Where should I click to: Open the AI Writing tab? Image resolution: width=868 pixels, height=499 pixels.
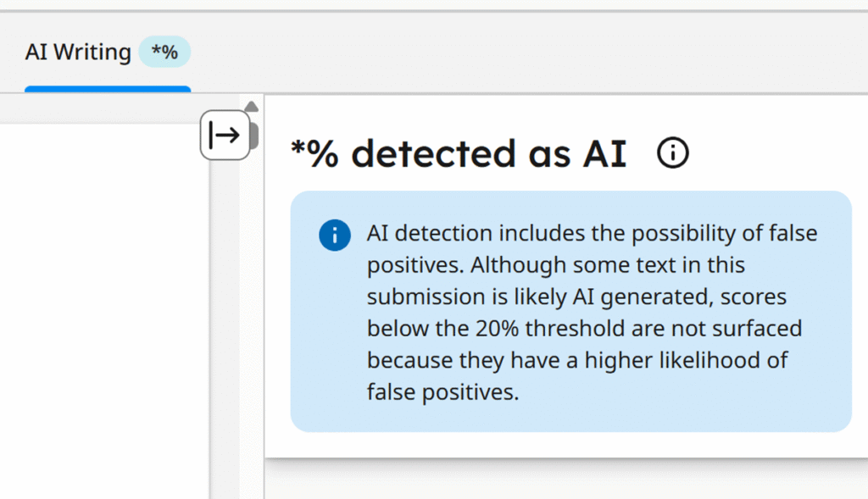click(x=78, y=53)
